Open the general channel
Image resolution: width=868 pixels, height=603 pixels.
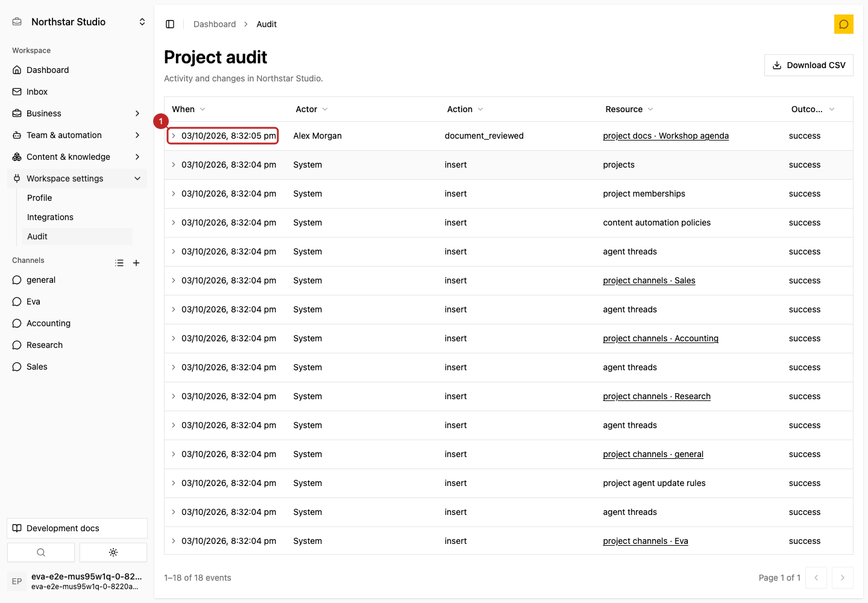click(77, 280)
